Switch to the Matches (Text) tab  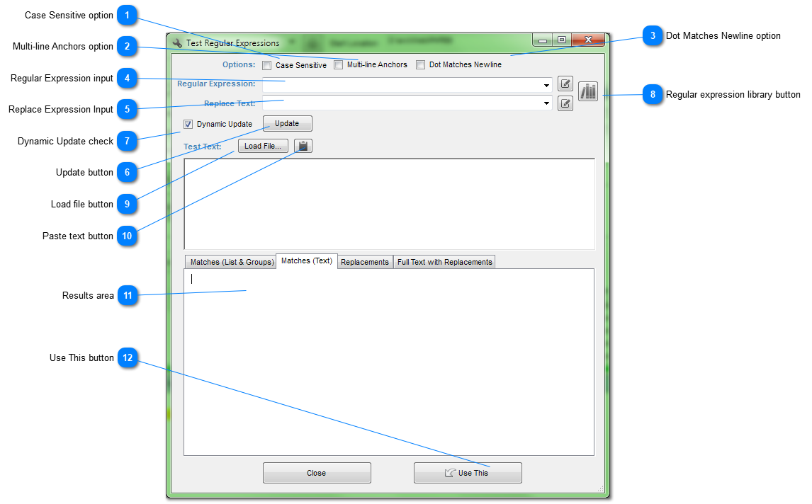click(x=306, y=261)
